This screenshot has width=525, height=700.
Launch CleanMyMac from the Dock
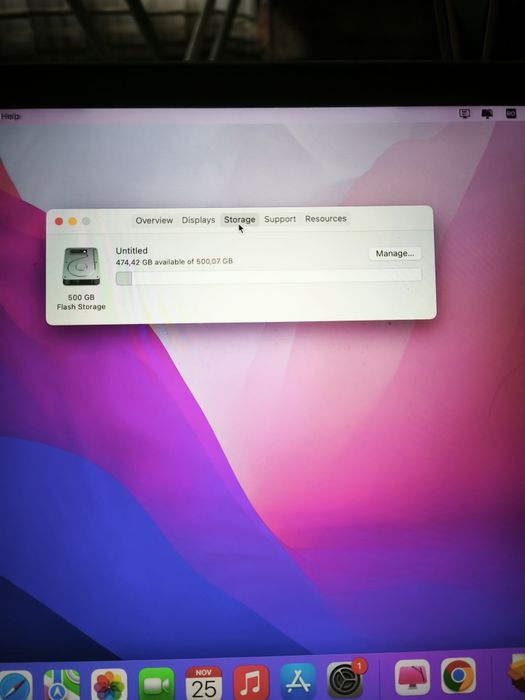[412, 677]
